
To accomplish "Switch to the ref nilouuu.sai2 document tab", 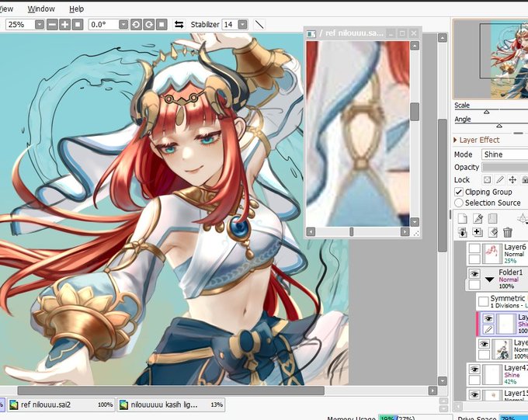I will click(61, 404).
